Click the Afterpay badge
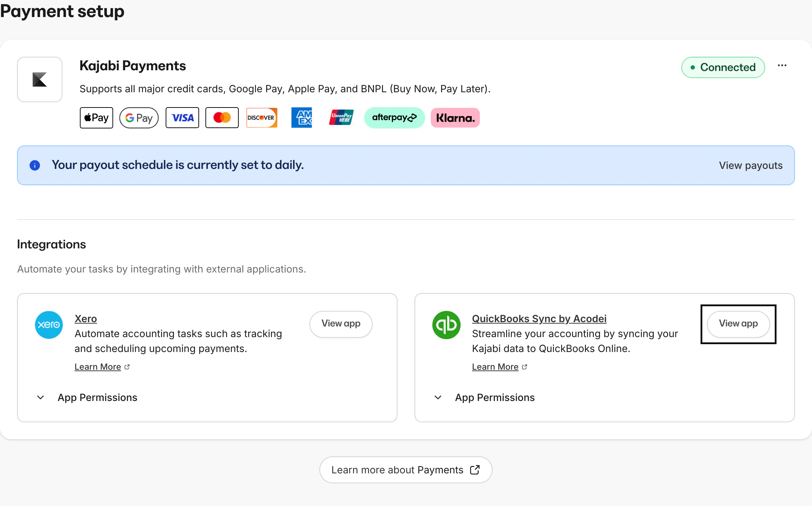 [x=395, y=118]
